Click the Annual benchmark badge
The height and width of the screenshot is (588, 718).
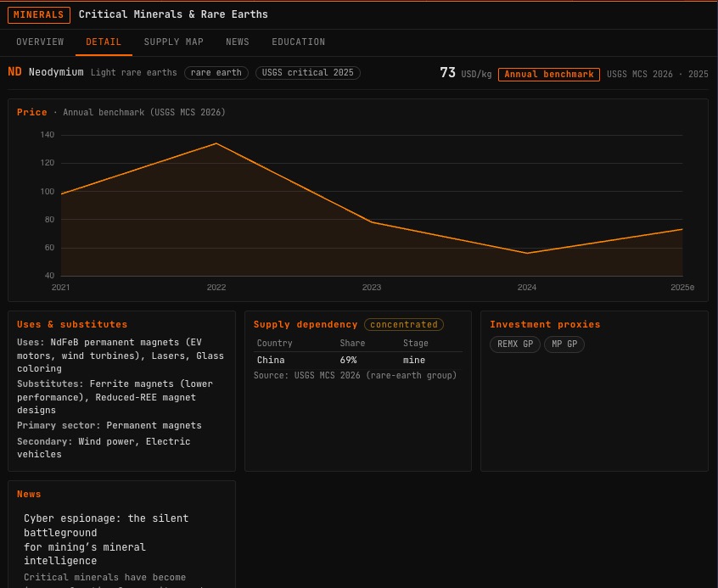[x=548, y=74]
